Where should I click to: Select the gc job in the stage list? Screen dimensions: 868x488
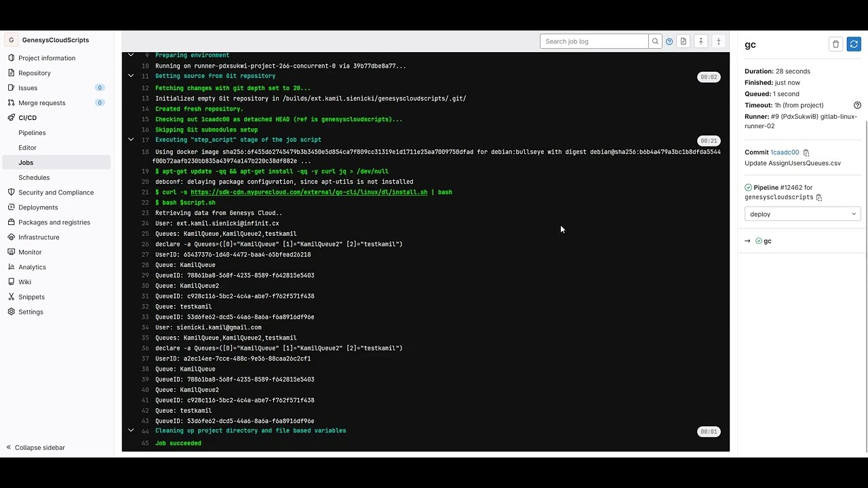763,241
